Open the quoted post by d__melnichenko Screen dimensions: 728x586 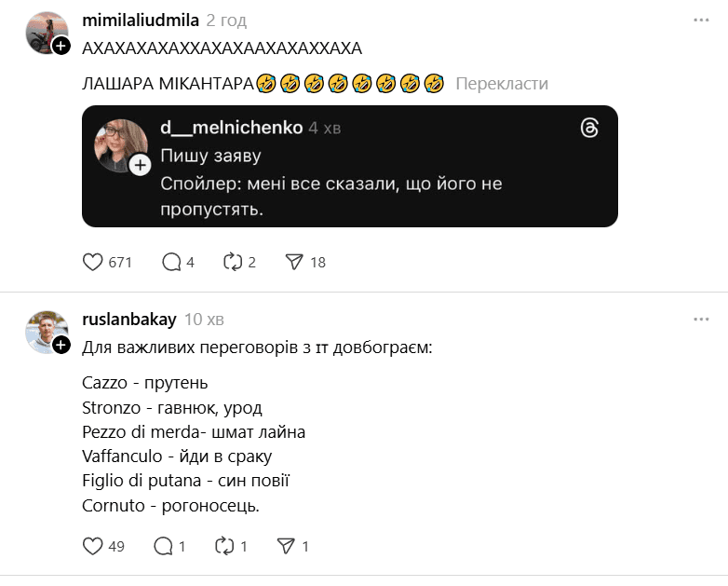372,184
